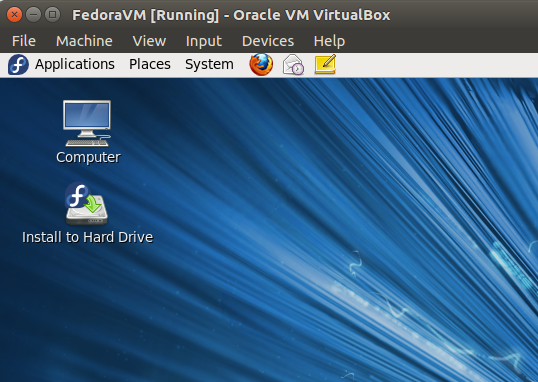Screen dimensions: 538x382
Task: Launch Firefox from the panel
Action: click(261, 65)
